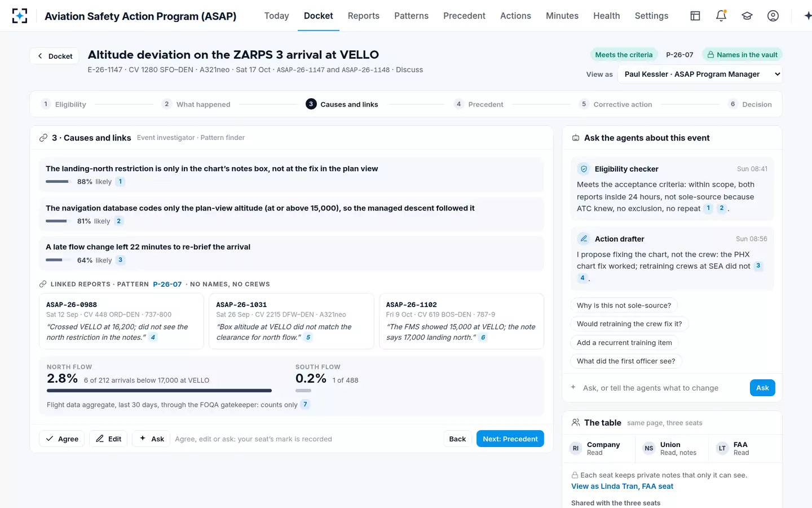Open the user account icon
This screenshot has height=508, width=812.
(x=773, y=16)
